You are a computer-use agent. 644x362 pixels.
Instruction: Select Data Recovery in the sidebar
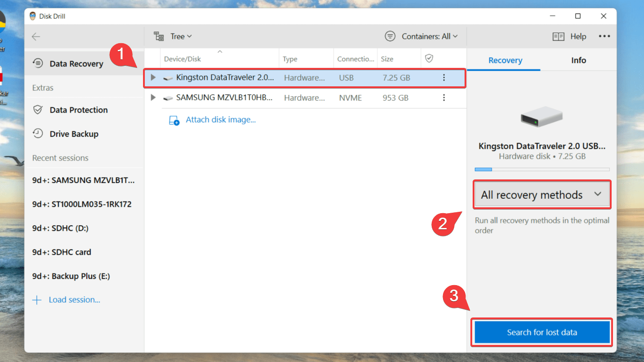click(x=84, y=63)
